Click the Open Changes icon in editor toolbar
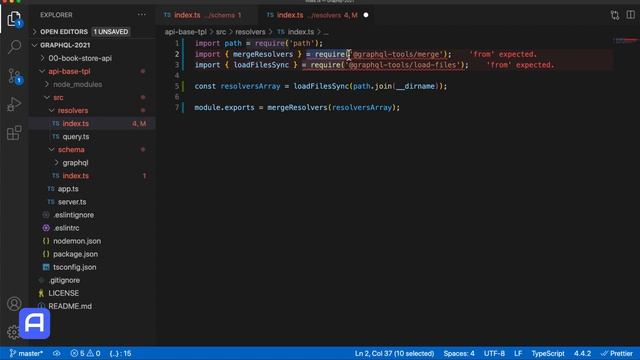Screen dimensions: 640x360 pyautogui.click(x=615, y=15)
